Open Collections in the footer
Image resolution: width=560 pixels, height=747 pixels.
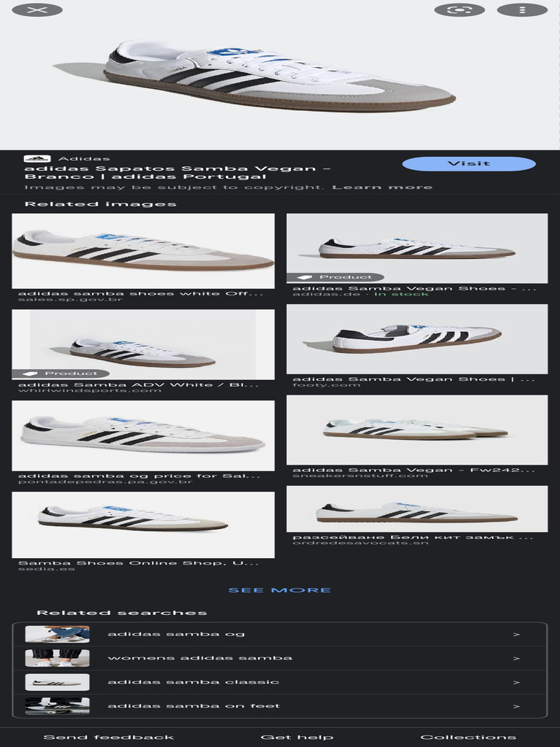pos(468,738)
